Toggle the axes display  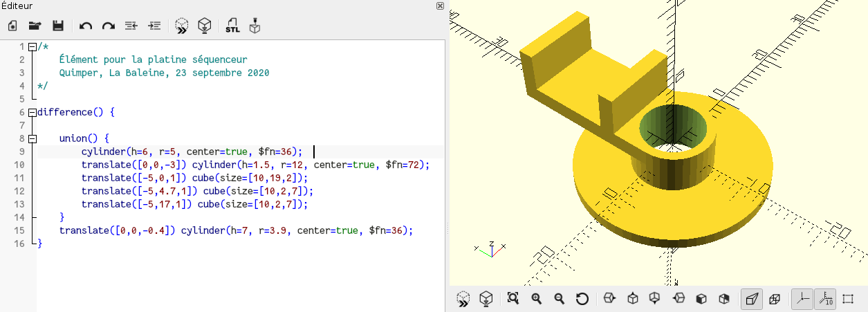coord(802,299)
